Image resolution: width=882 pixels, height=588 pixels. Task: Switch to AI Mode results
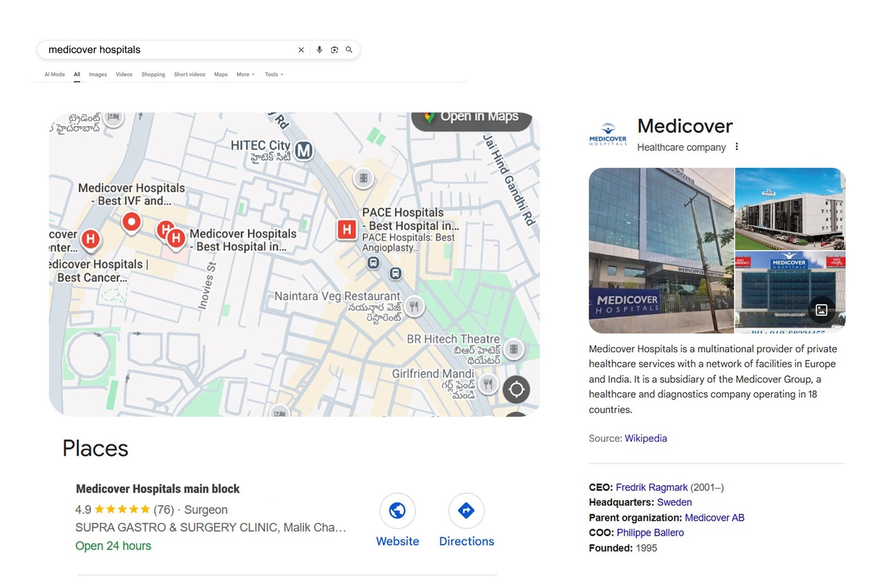(54, 74)
